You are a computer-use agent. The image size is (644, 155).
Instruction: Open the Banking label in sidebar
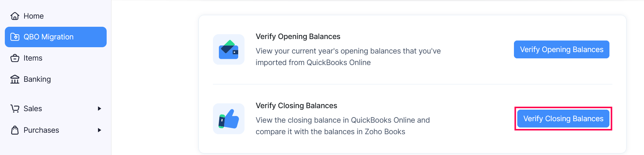(37, 79)
